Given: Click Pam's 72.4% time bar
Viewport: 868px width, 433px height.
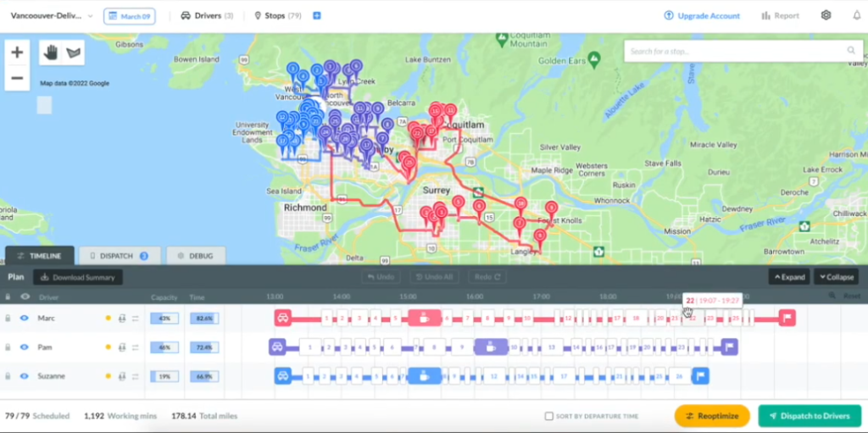Looking at the screenshot, I should coord(204,347).
